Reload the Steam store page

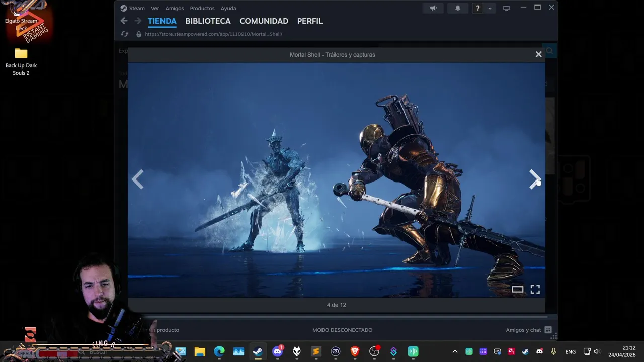(x=124, y=34)
